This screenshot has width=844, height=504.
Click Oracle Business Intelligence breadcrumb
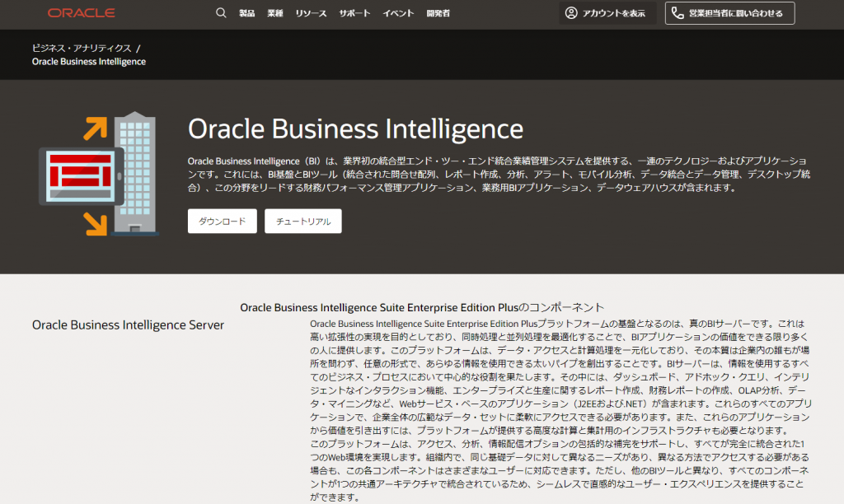point(89,61)
